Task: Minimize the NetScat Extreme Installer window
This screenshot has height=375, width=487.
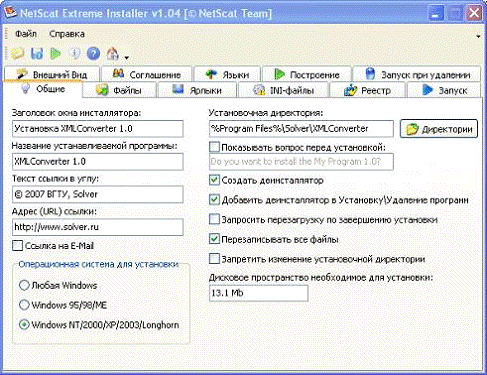Action: coord(435,14)
